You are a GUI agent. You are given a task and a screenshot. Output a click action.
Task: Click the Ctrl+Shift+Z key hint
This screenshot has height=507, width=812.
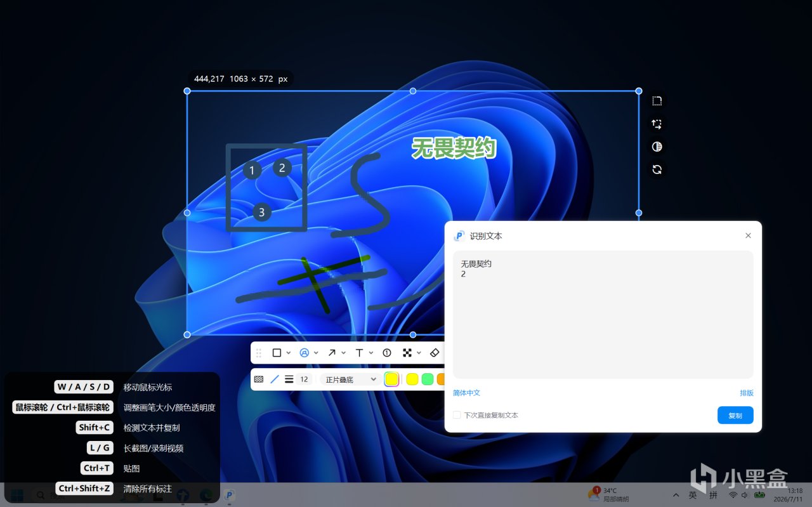click(x=84, y=489)
